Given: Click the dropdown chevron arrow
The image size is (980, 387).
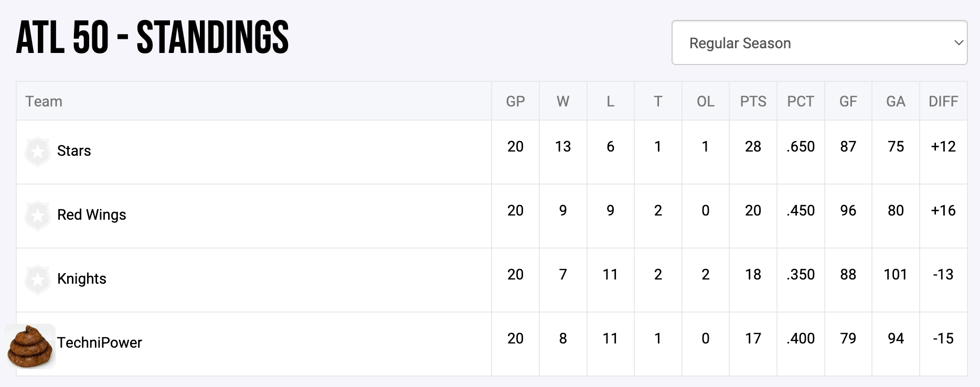Looking at the screenshot, I should tap(958, 43).
